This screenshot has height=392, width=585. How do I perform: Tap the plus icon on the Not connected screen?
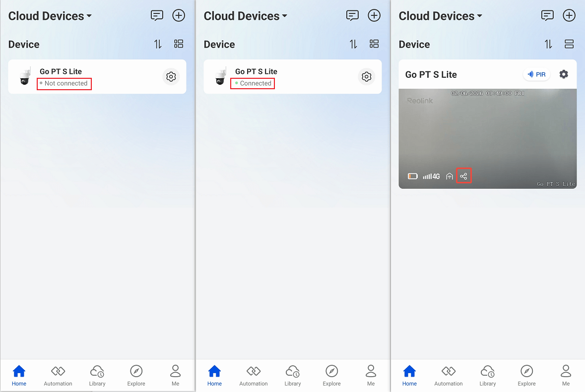coord(179,15)
